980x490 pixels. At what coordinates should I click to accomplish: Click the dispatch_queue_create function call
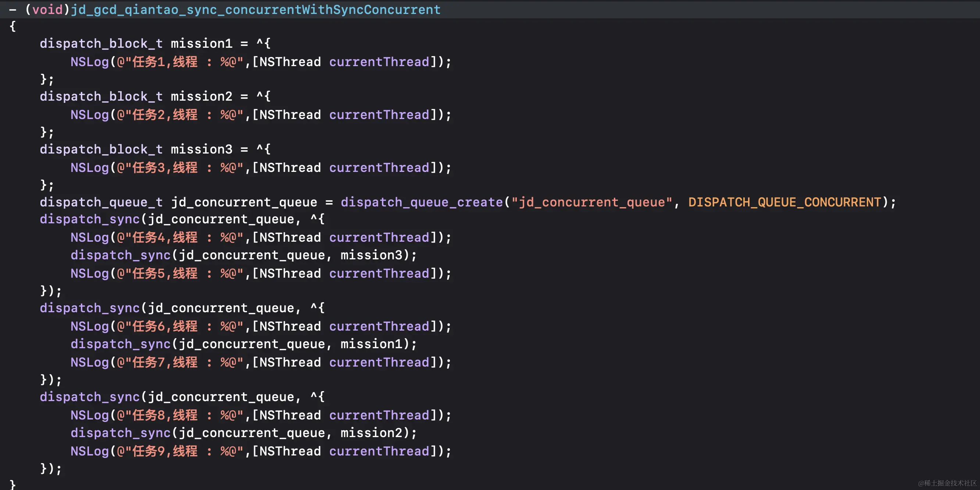click(422, 202)
